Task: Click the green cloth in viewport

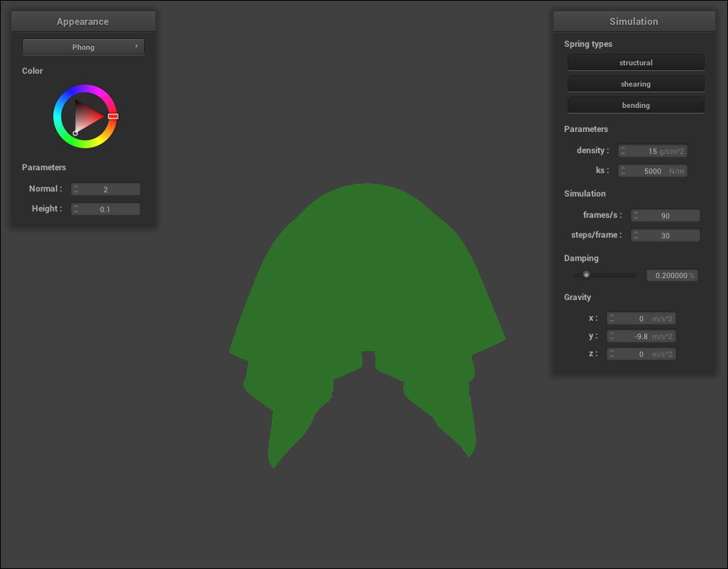Action: point(367,284)
